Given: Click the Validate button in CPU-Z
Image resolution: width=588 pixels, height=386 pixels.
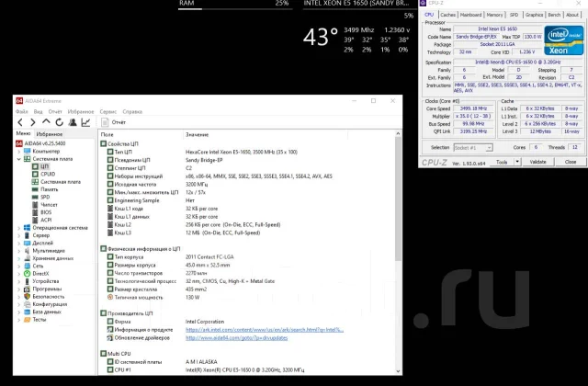Looking at the screenshot, I should (x=537, y=162).
